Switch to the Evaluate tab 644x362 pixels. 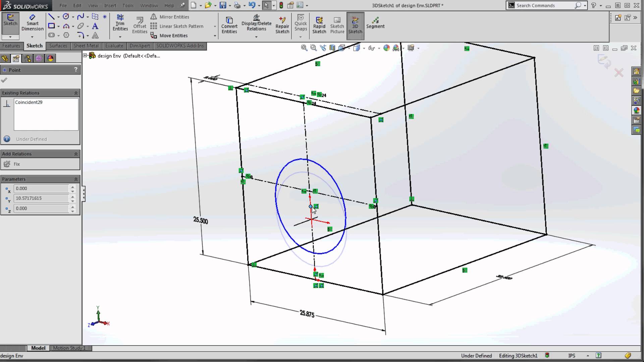coord(114,46)
